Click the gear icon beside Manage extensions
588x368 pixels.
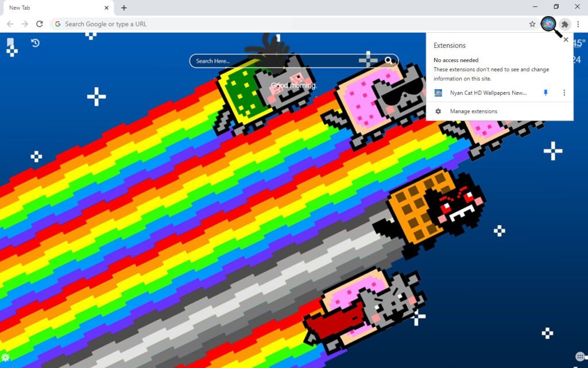pos(438,111)
